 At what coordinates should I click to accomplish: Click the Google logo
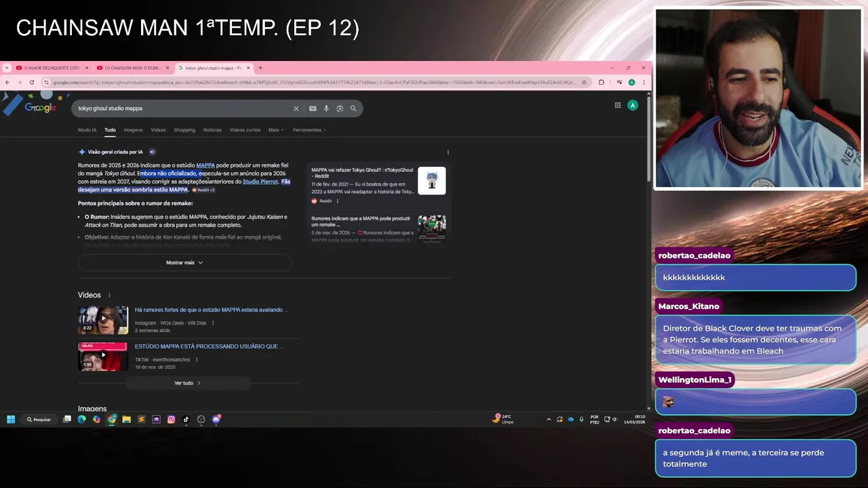(x=41, y=108)
